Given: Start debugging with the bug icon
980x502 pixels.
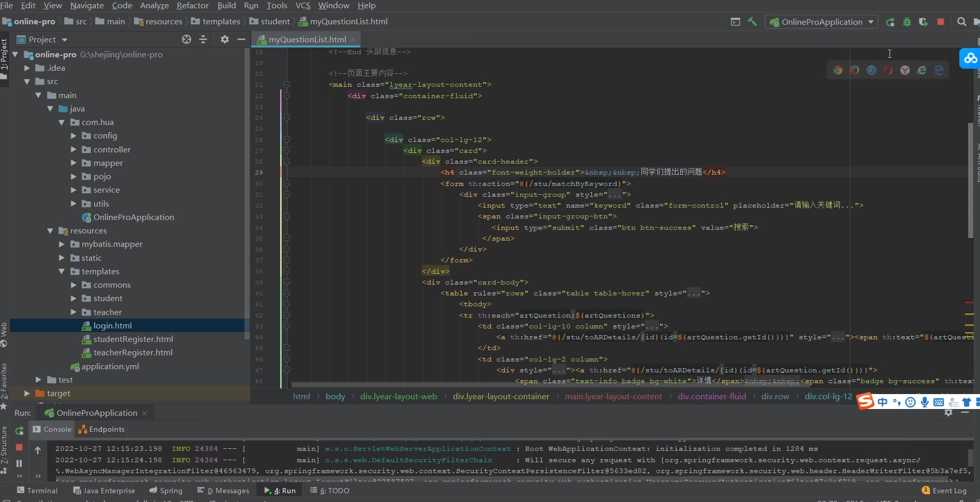Looking at the screenshot, I should pyautogui.click(x=907, y=22).
